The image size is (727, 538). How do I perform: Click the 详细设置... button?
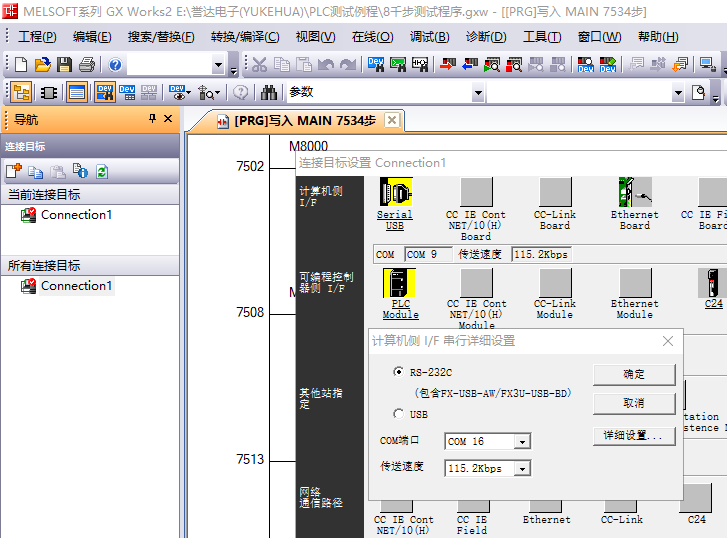click(634, 436)
